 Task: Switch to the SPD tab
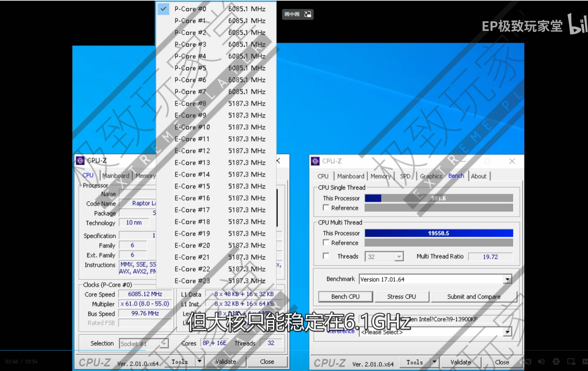click(x=405, y=176)
